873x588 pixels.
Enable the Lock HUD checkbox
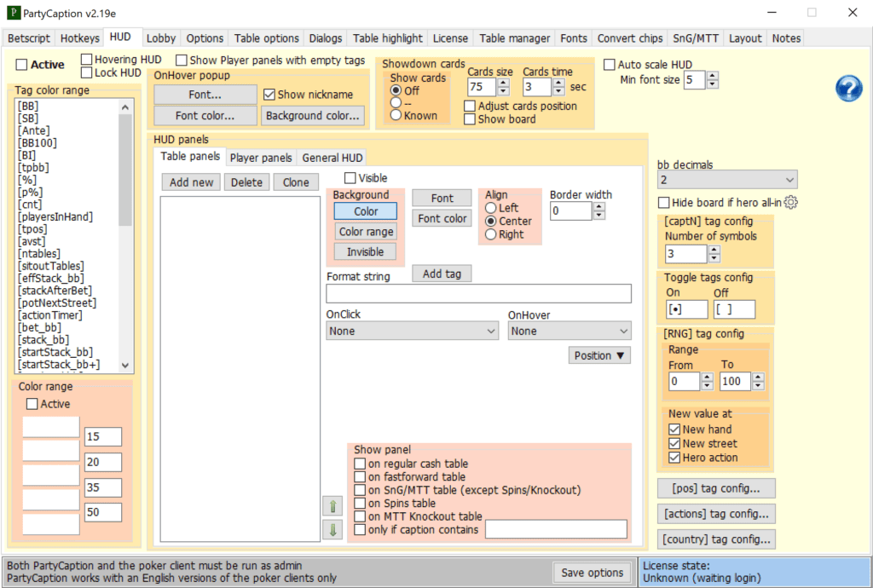86,72
